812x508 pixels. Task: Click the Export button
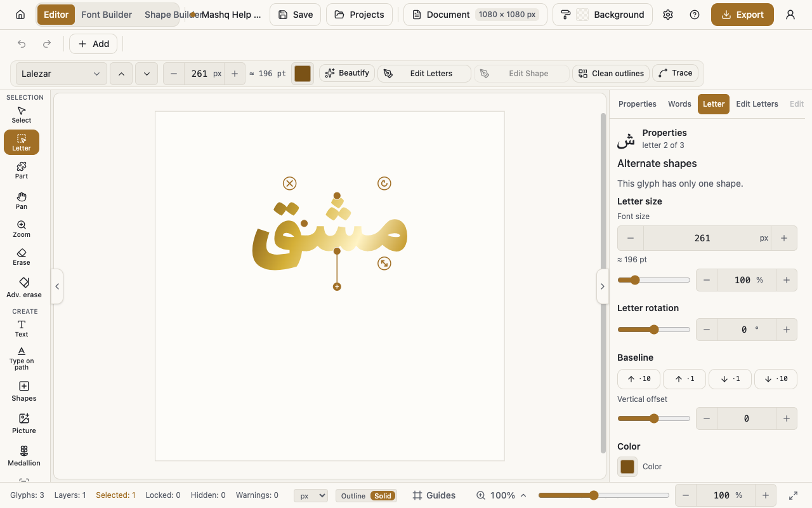pos(742,15)
